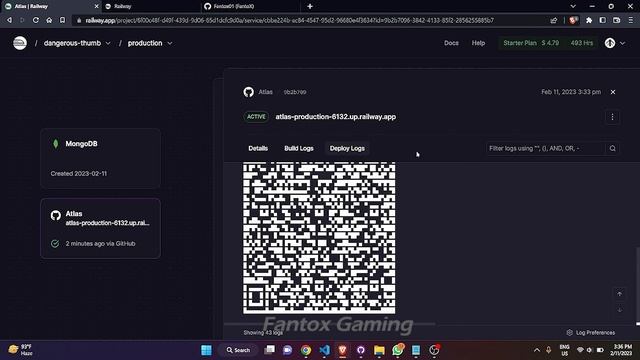Viewport: 640px width, 360px height.
Task: Switch to the Details tab
Action: (258, 149)
